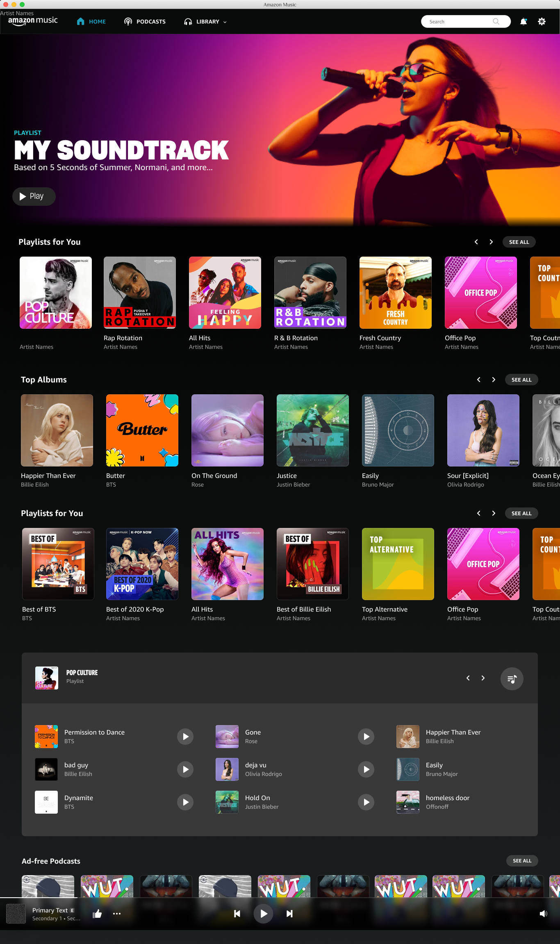Image resolution: width=560 pixels, height=944 pixels.
Task: Click the Justin Bieber artist link under Justice
Action: 294,485
